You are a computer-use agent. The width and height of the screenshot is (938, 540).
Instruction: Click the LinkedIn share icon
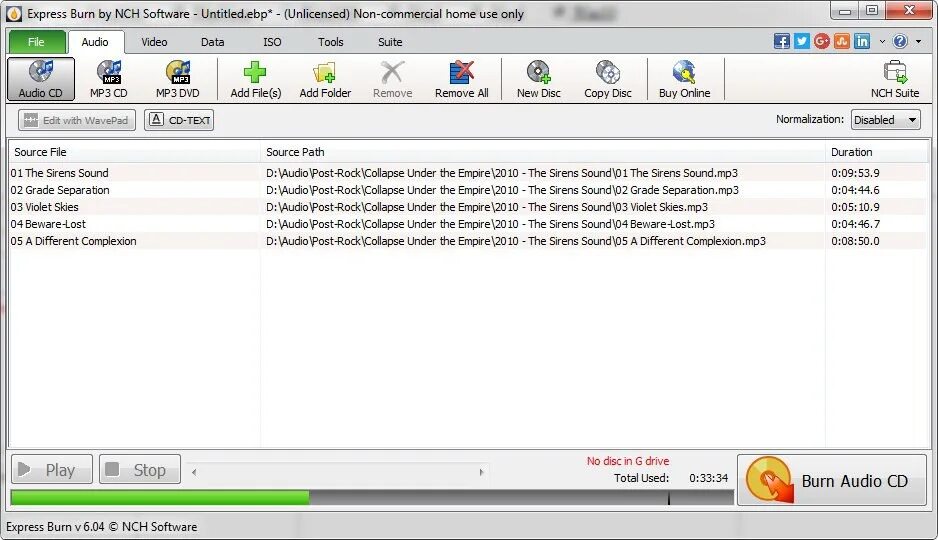tap(862, 41)
